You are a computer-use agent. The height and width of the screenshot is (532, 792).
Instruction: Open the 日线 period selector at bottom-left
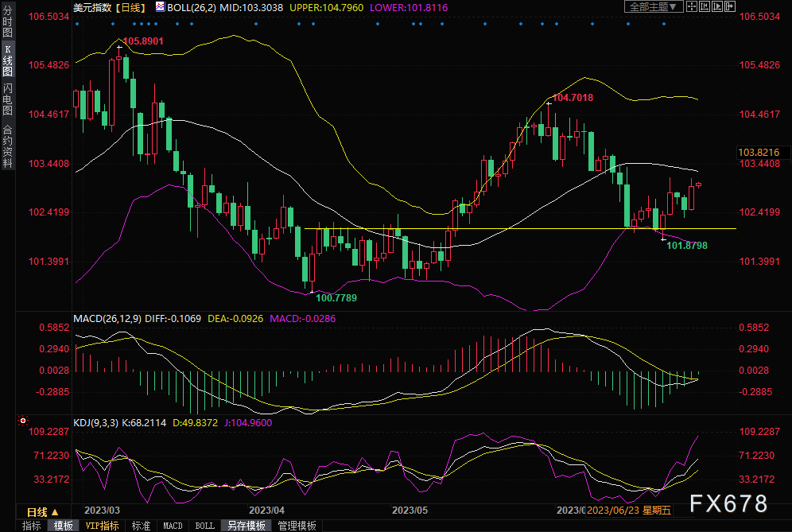pos(42,511)
